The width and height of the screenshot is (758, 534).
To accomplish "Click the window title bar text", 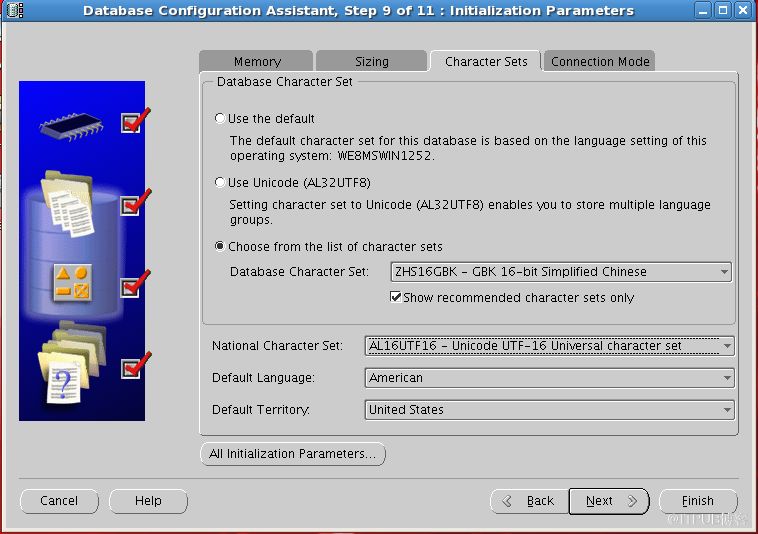I will tap(358, 11).
